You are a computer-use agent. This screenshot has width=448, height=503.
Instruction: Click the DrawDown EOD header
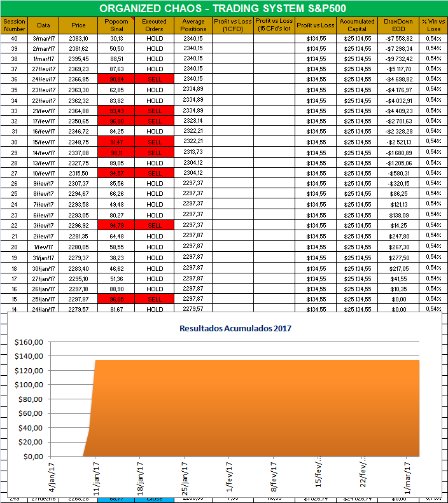pos(398,25)
